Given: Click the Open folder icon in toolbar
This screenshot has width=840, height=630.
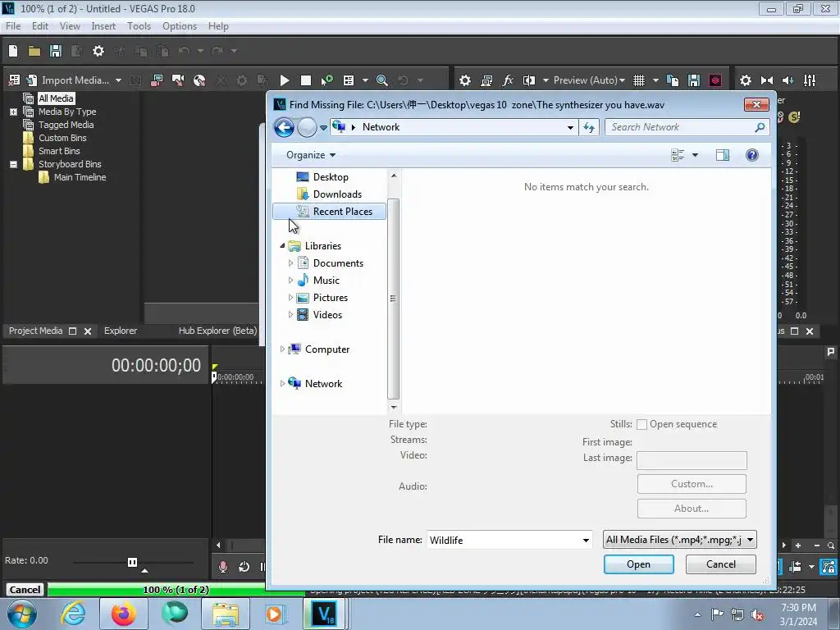Looking at the screenshot, I should (x=34, y=51).
